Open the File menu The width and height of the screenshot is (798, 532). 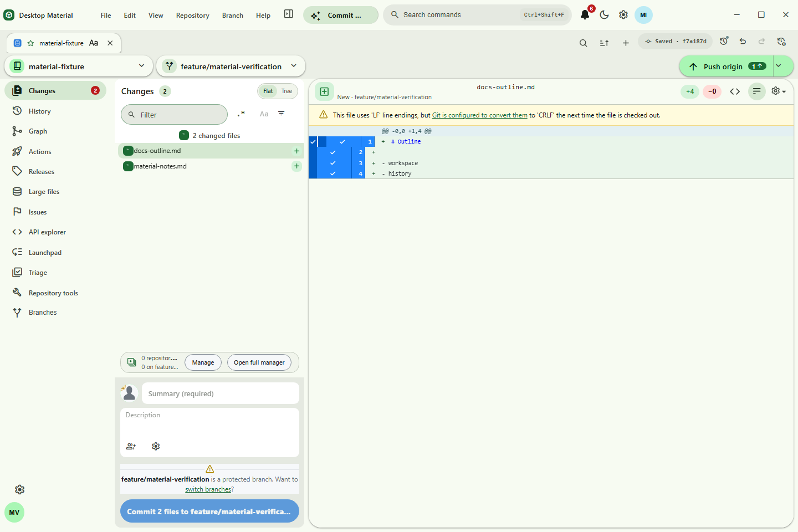[106, 15]
